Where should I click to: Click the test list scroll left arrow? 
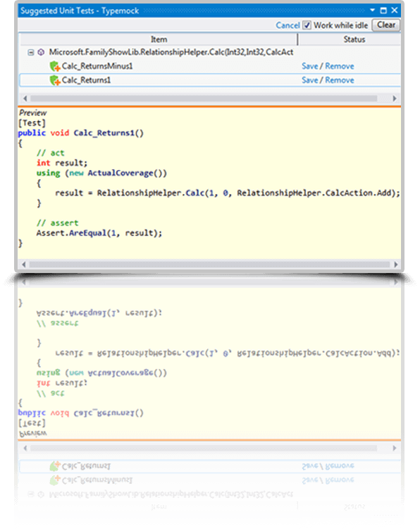pos(25,99)
